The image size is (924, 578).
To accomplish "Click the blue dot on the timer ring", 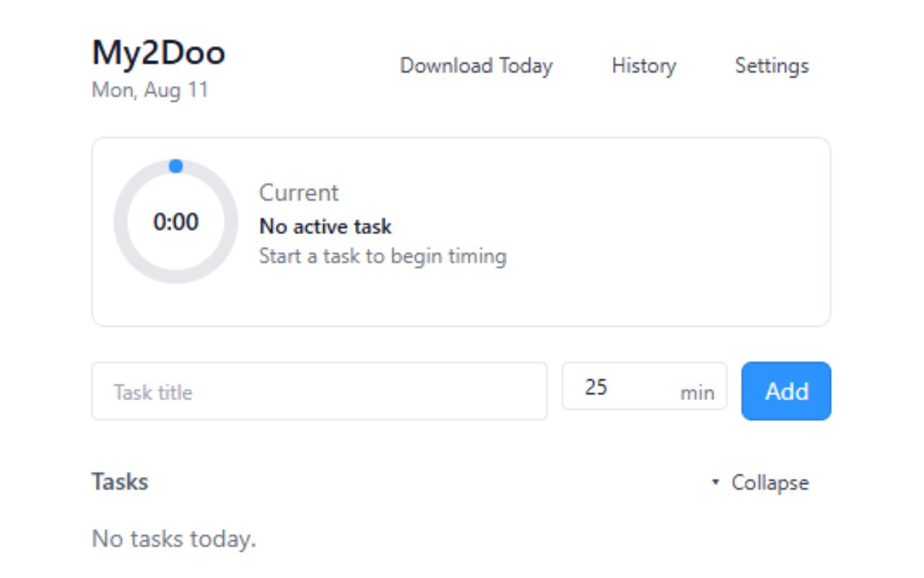I will 175,166.
